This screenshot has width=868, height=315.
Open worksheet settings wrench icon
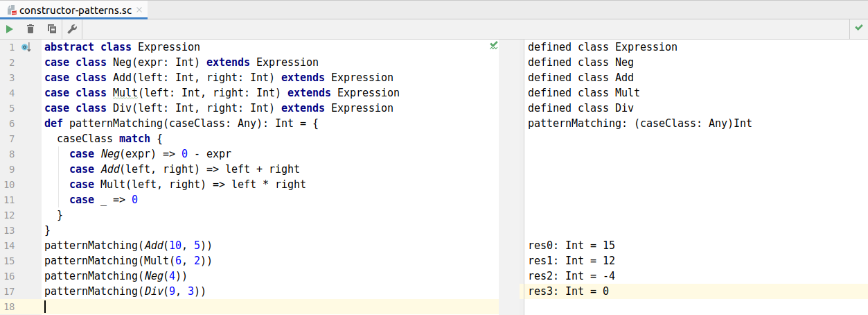(72, 28)
